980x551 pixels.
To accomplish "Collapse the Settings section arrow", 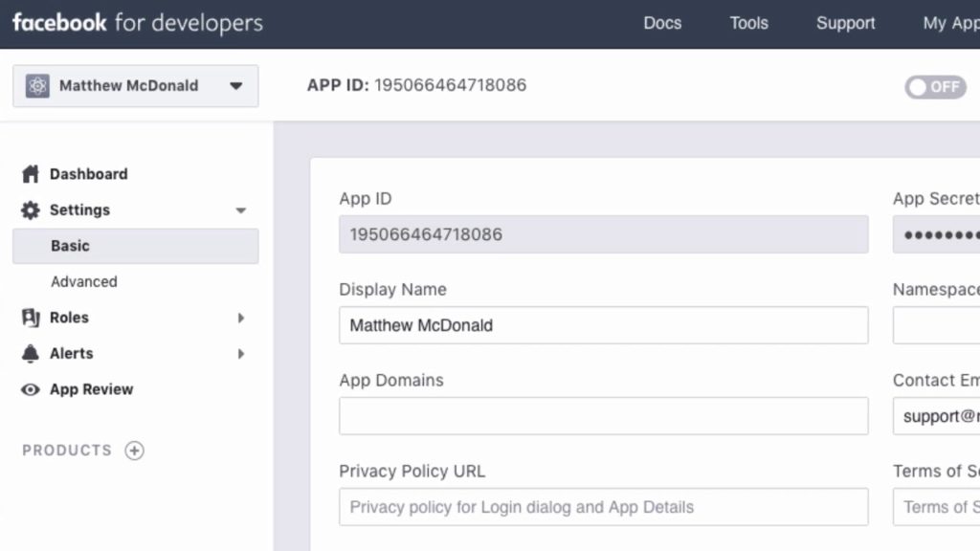I will (x=240, y=210).
